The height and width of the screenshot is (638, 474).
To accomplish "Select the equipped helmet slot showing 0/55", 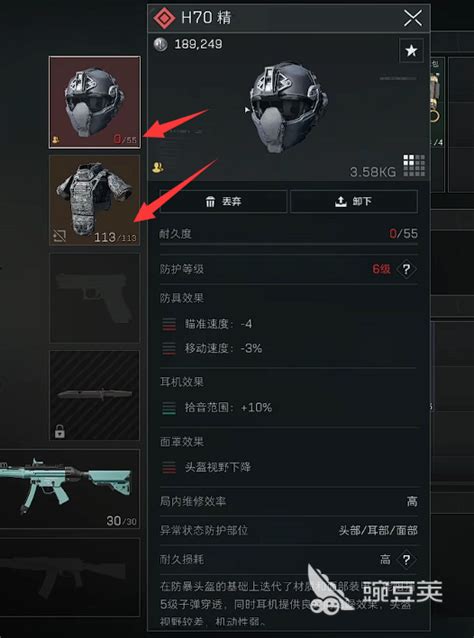I will click(x=95, y=102).
